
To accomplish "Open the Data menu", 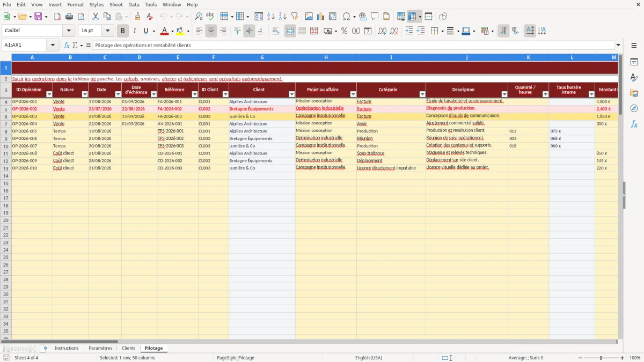I will pos(134,4).
